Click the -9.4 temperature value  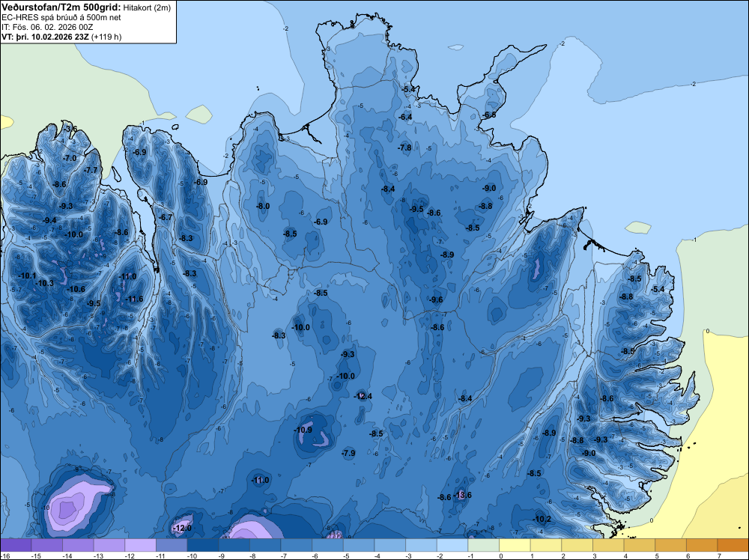click(49, 220)
